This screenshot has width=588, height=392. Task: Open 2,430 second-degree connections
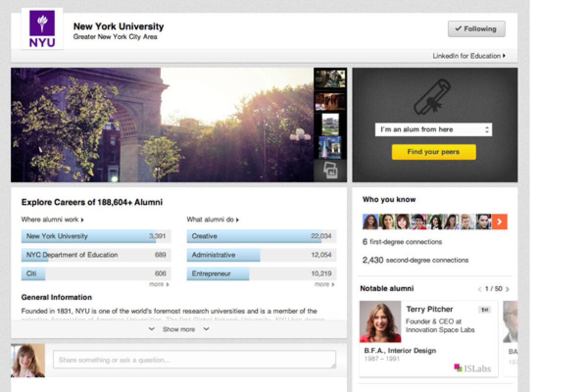point(415,260)
